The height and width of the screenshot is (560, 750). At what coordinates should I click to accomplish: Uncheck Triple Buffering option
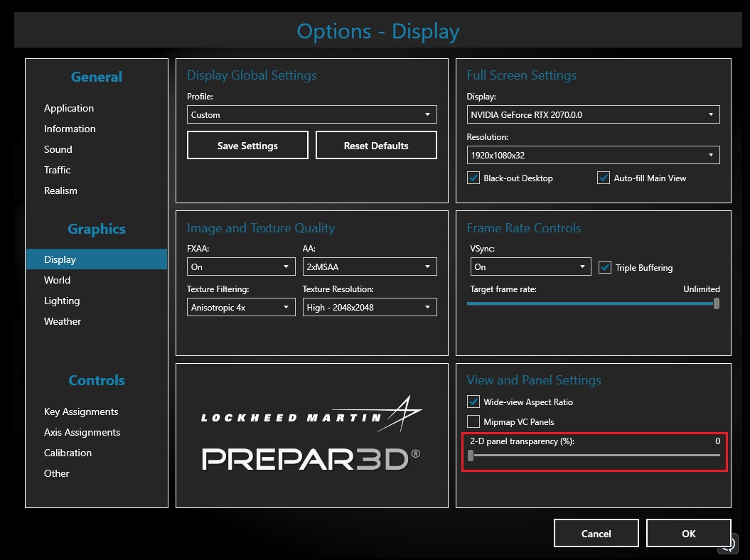tap(605, 268)
